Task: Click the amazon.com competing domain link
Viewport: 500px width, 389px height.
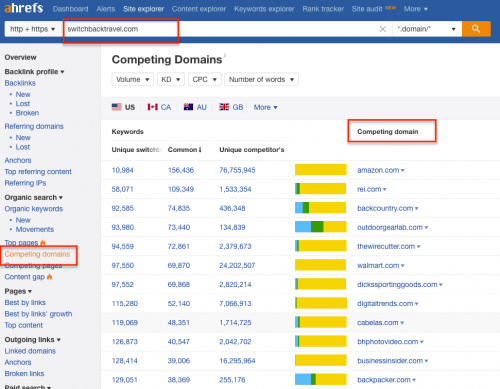Action: click(378, 170)
